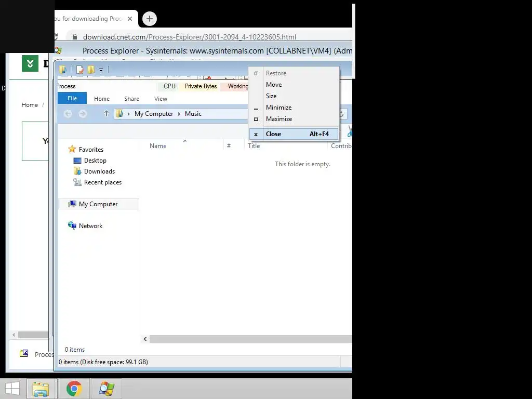Click the Network globe icon in the navigation pane
Image resolution: width=532 pixels, height=399 pixels.
[72, 225]
